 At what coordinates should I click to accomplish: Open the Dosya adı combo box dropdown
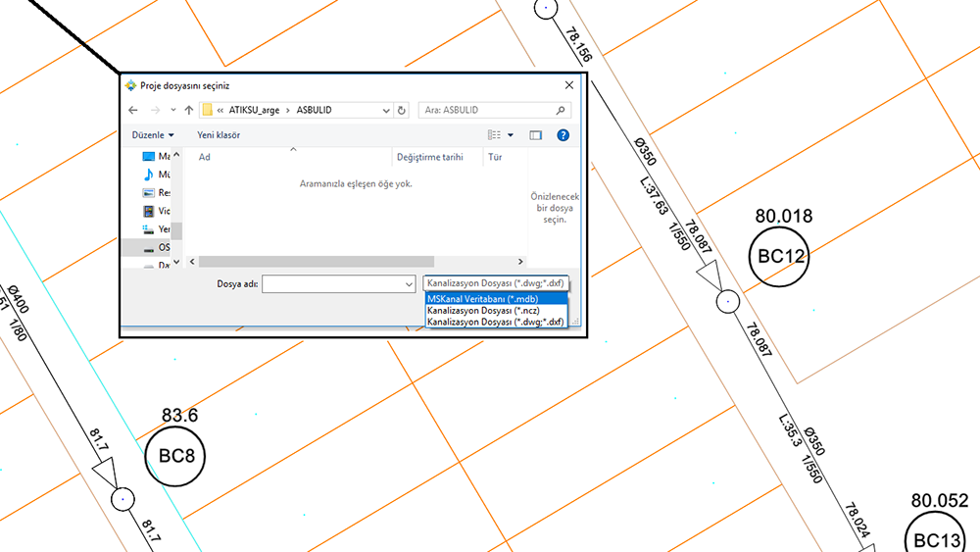pos(410,284)
